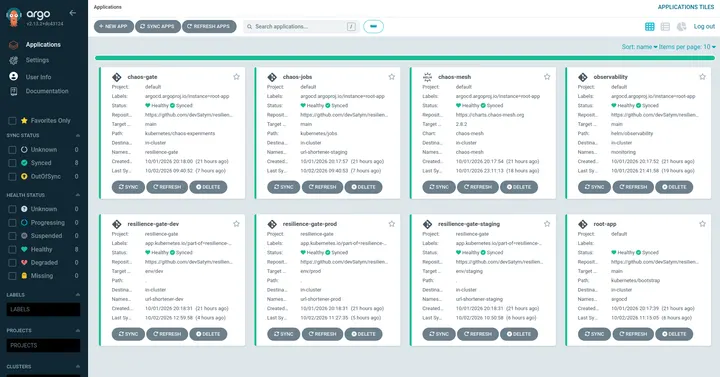Favorite the resilience-gate-prod app star
The image size is (720, 377).
pyautogui.click(x=392, y=224)
